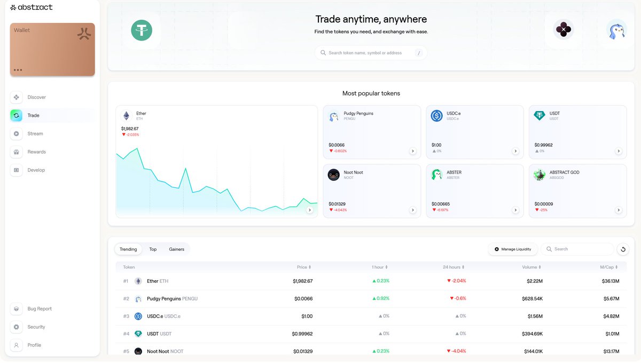This screenshot has height=364, width=641.
Task: Click the slash shortcut key badge
Action: pos(418,53)
